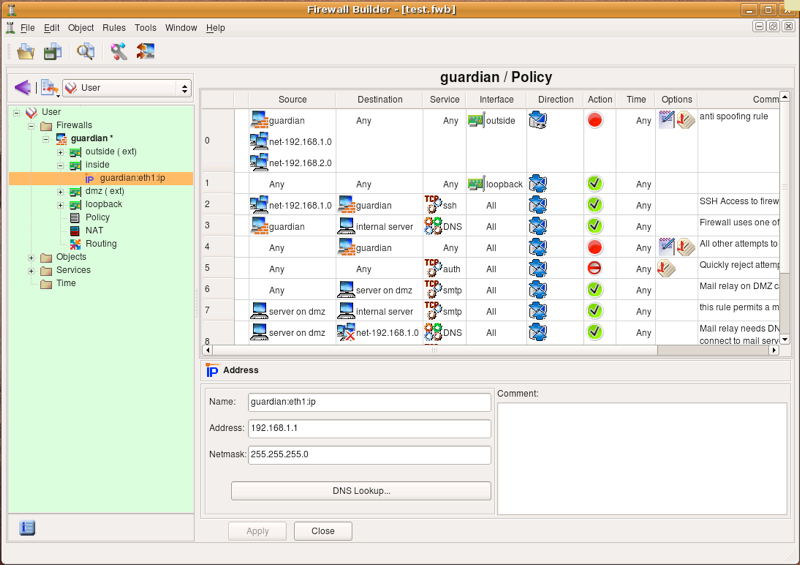Click the reject action icon in rule 5
Image resolution: width=800 pixels, height=565 pixels.
pyautogui.click(x=594, y=268)
